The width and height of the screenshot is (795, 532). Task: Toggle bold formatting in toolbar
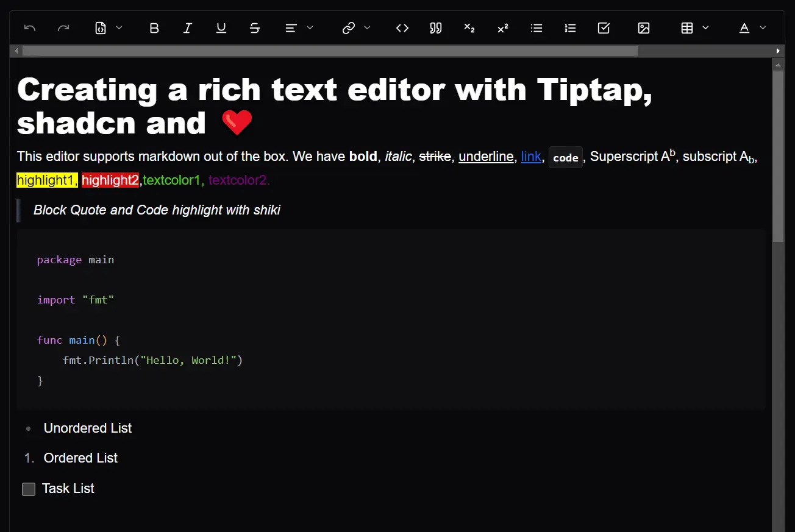click(154, 27)
